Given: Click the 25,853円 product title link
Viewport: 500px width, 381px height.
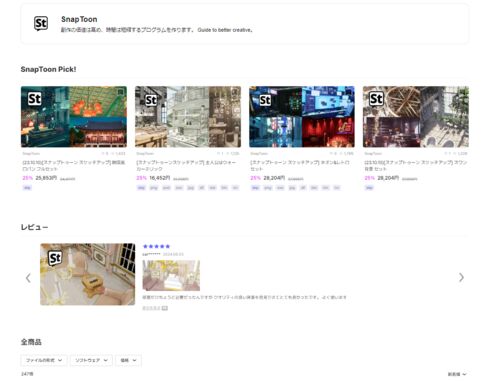Looking at the screenshot, I should tap(74, 166).
